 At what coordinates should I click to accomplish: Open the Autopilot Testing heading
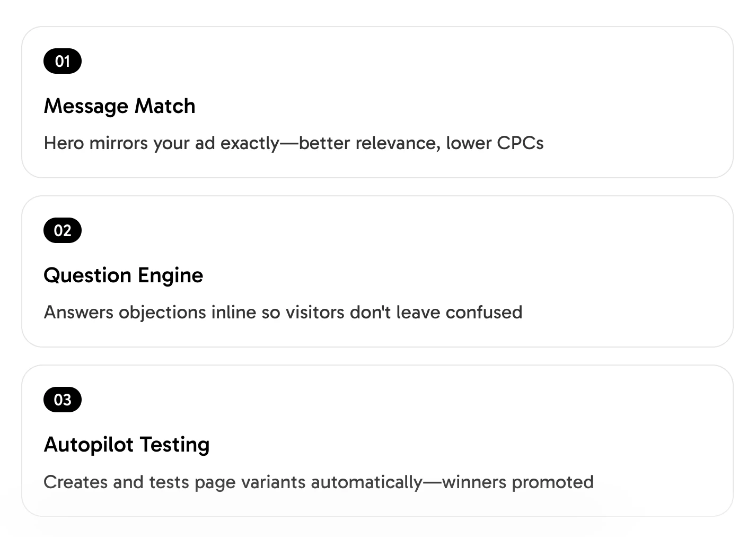[127, 445]
